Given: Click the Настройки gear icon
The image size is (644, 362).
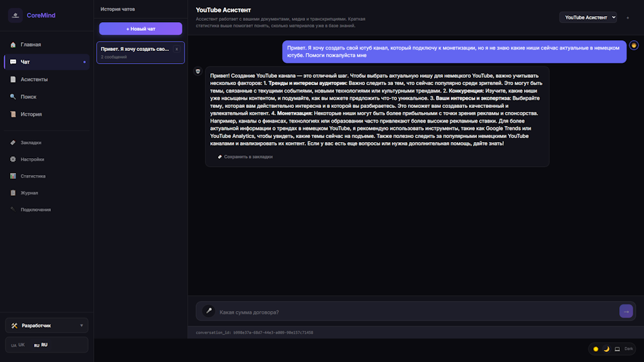Looking at the screenshot, I should 13,160.
